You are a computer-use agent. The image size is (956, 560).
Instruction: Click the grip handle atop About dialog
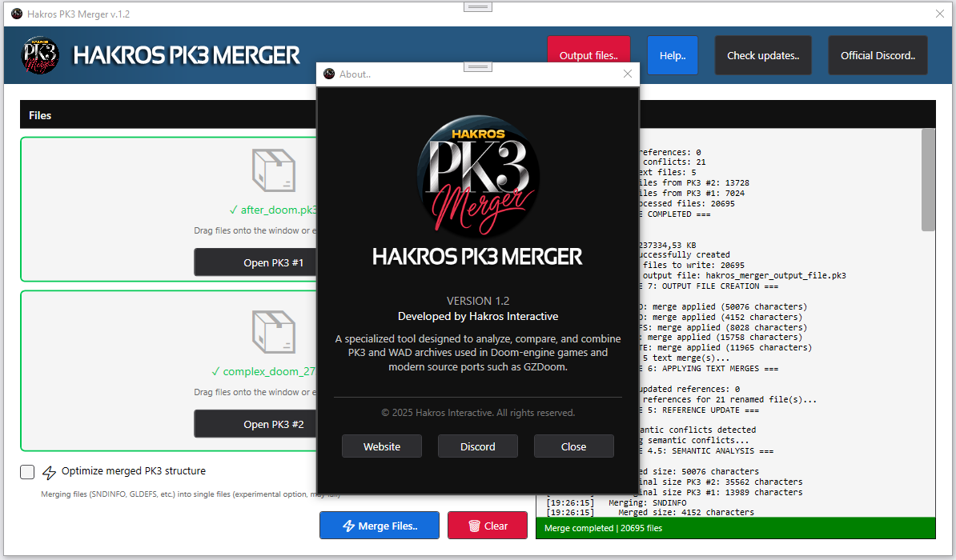click(x=478, y=67)
